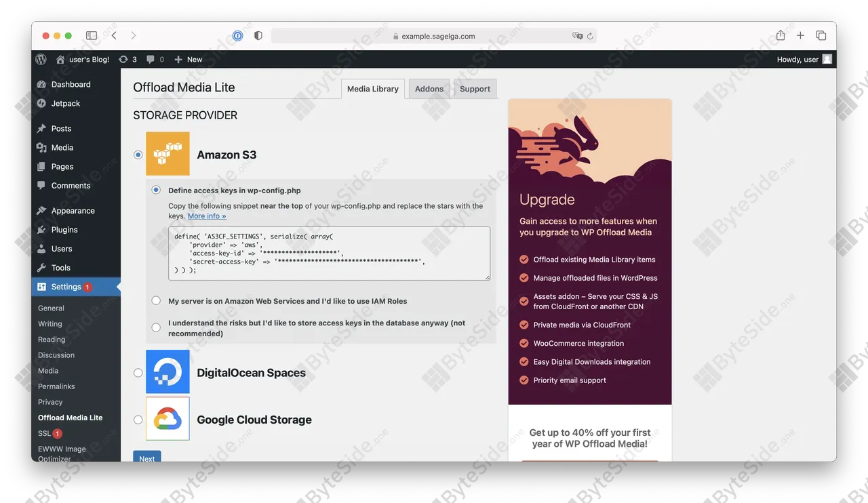Click the DigitalOcean Spaces heading text
The height and width of the screenshot is (503, 868).
pos(251,373)
